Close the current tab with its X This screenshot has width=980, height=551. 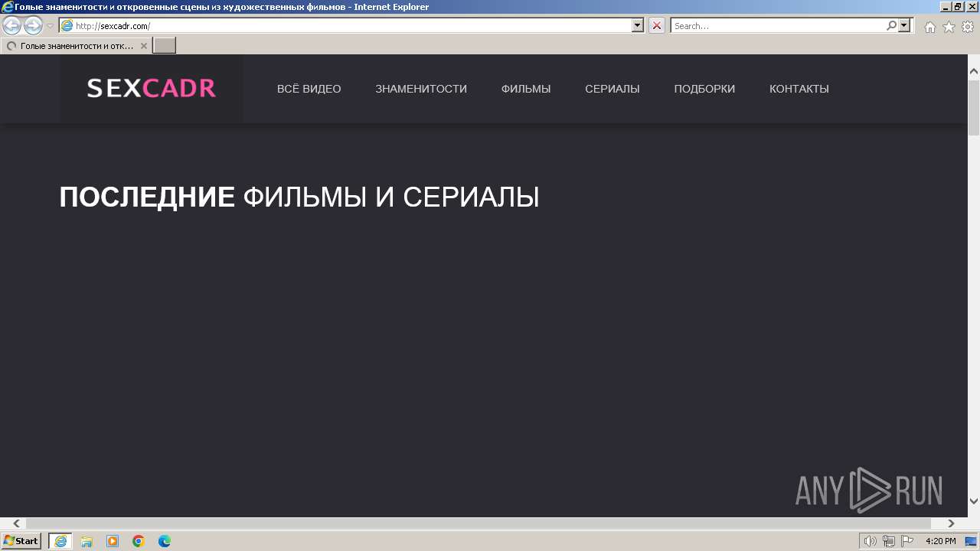(143, 46)
